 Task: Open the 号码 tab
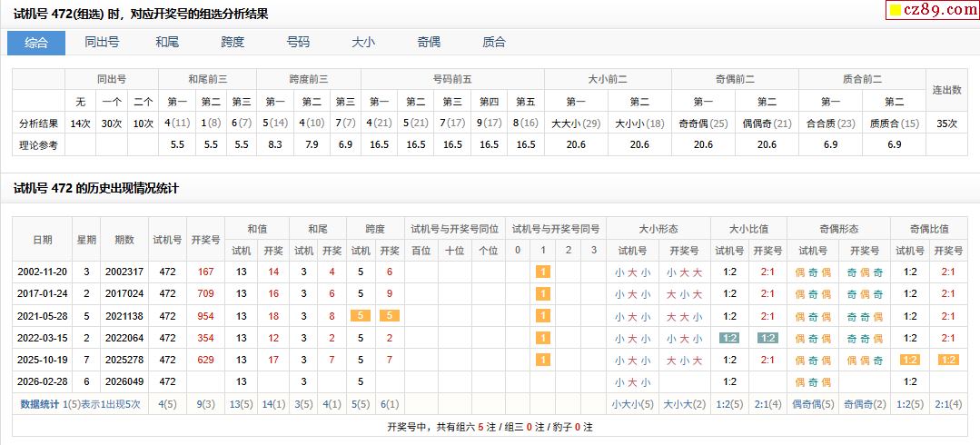(x=298, y=43)
